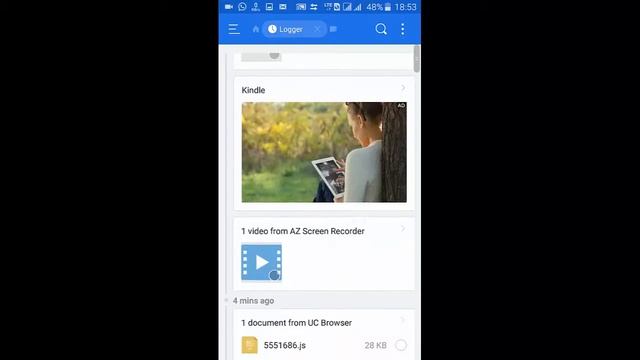Tap the camera recording status icon
Image resolution: width=640 pixels, height=360 pixels.
[x=229, y=7]
